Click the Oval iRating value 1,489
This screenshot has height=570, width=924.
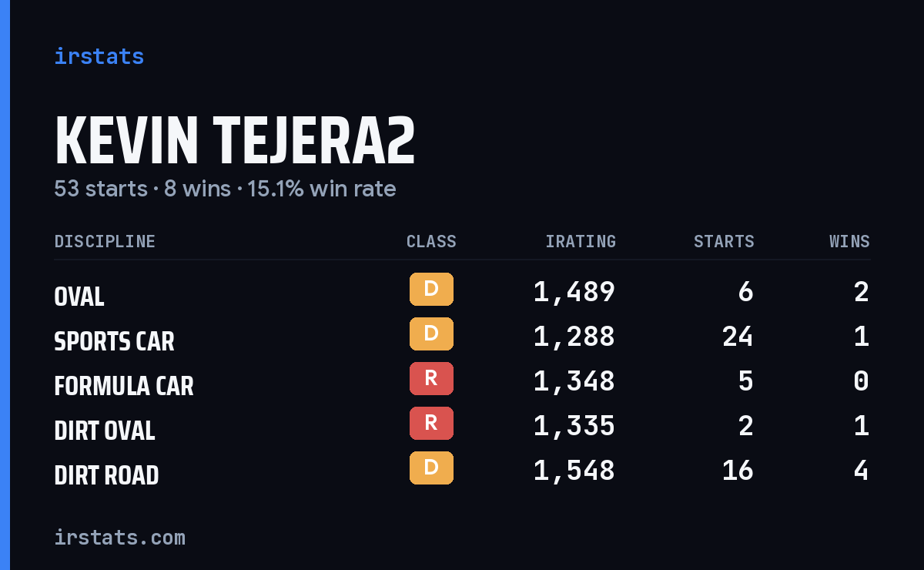pyautogui.click(x=574, y=292)
